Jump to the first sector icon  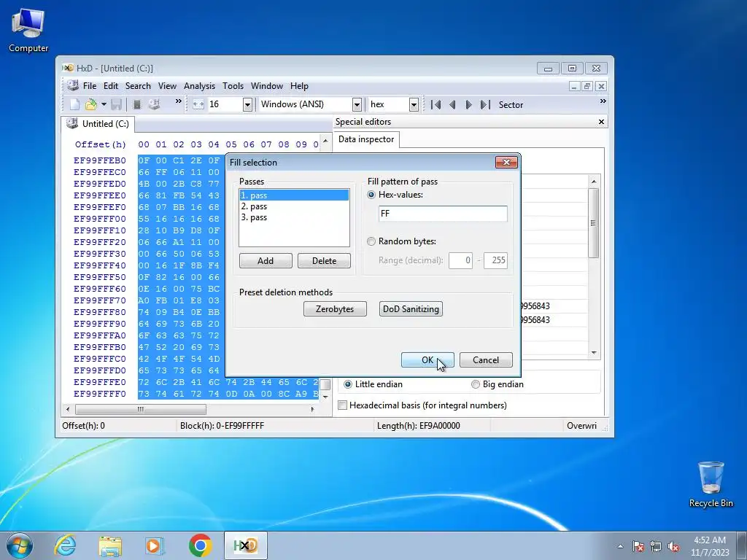[436, 104]
